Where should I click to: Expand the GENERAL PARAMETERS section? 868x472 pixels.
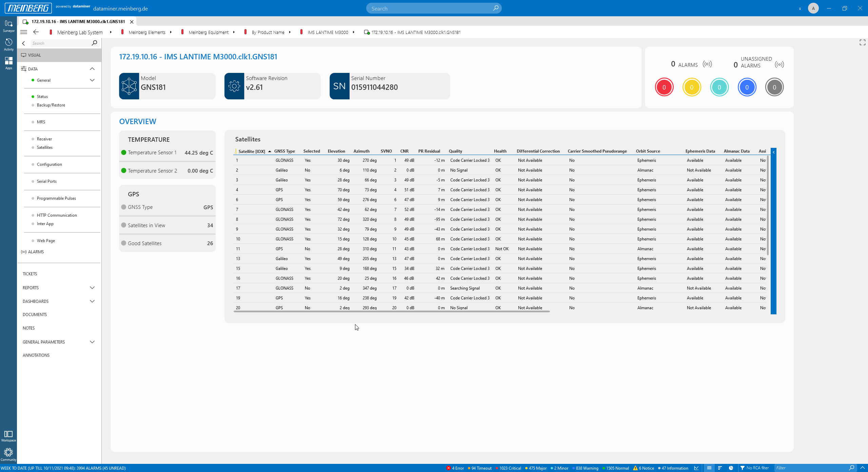92,342
